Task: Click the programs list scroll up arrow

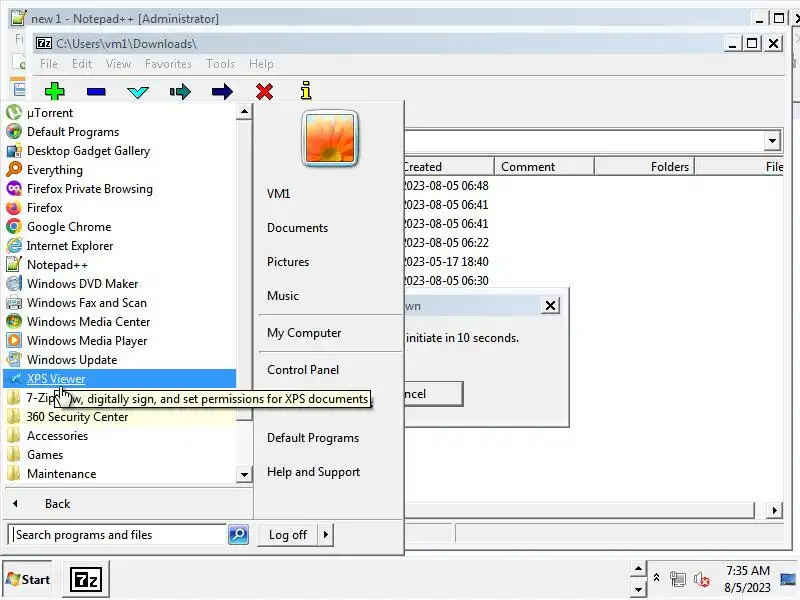Action: pos(244,111)
